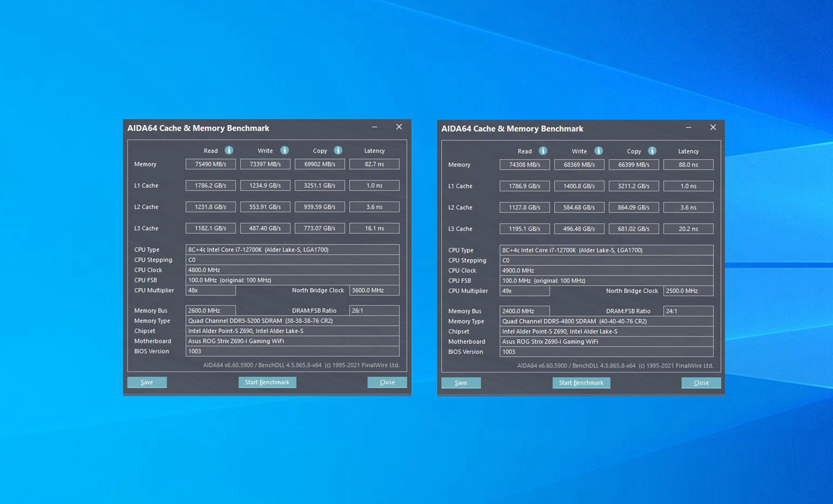Select the 74308 MB/s memory read value
The image size is (833, 504).
(x=525, y=165)
